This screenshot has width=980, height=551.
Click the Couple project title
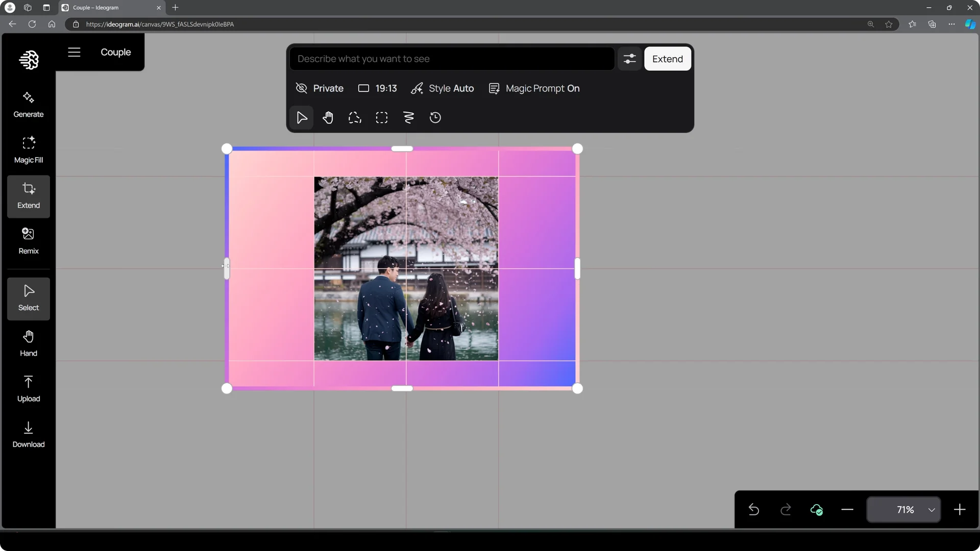click(x=116, y=52)
